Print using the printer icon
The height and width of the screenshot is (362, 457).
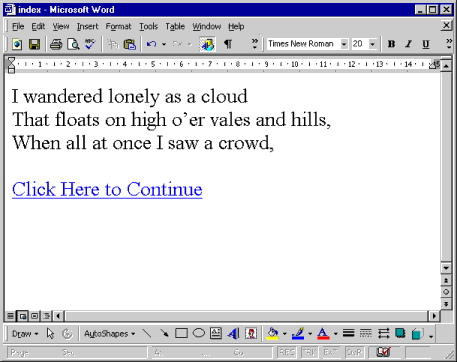(x=56, y=44)
